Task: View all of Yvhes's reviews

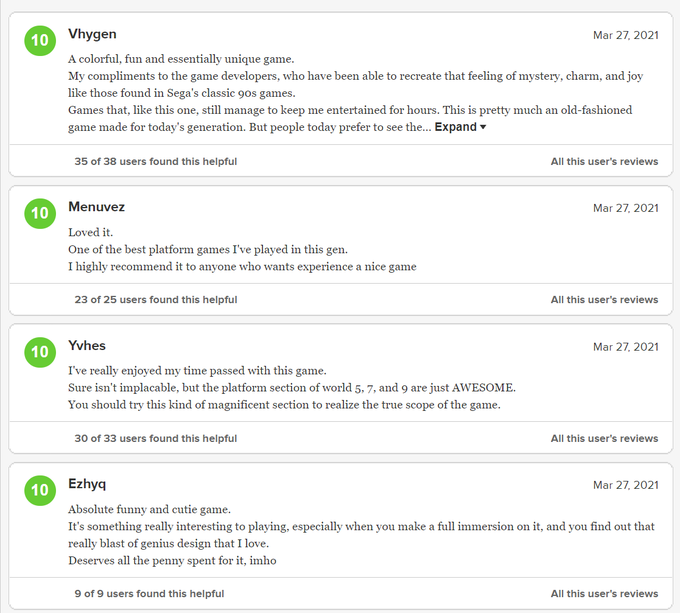Action: (604, 438)
